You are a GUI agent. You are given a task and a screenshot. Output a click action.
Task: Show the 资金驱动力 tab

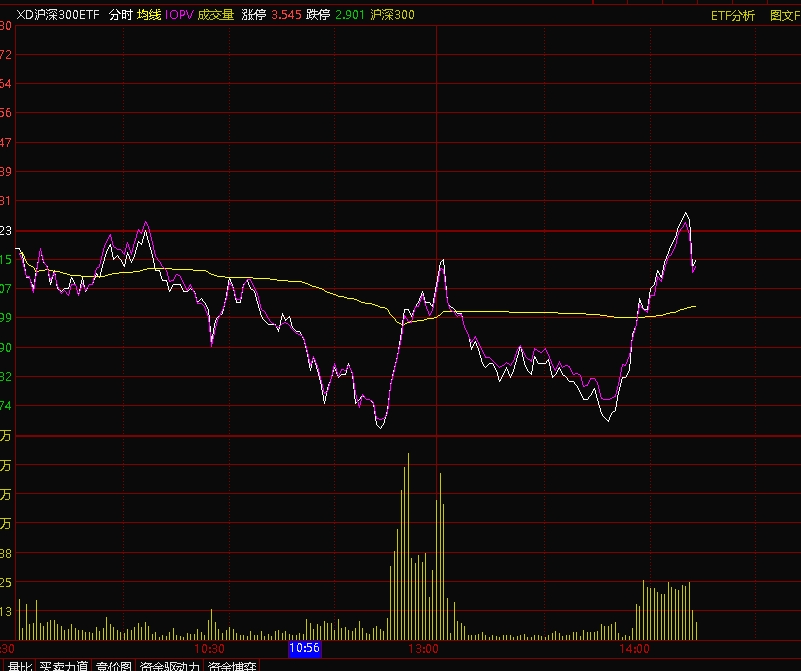[170, 666]
